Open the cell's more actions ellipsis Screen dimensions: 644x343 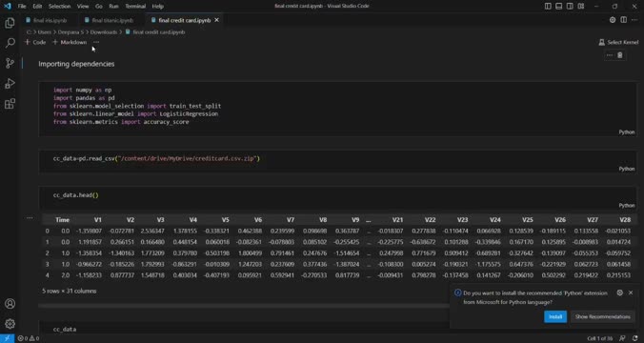610,55
